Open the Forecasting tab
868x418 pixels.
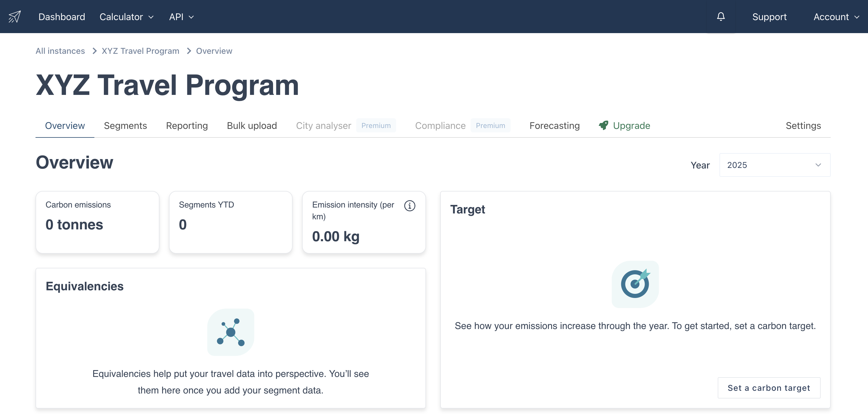point(554,126)
